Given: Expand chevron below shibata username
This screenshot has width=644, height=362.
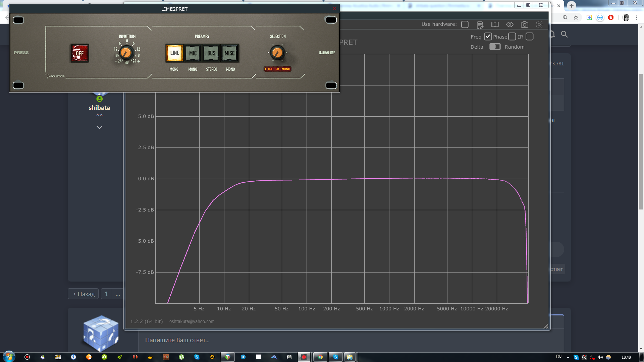Looking at the screenshot, I should pyautogui.click(x=99, y=127).
